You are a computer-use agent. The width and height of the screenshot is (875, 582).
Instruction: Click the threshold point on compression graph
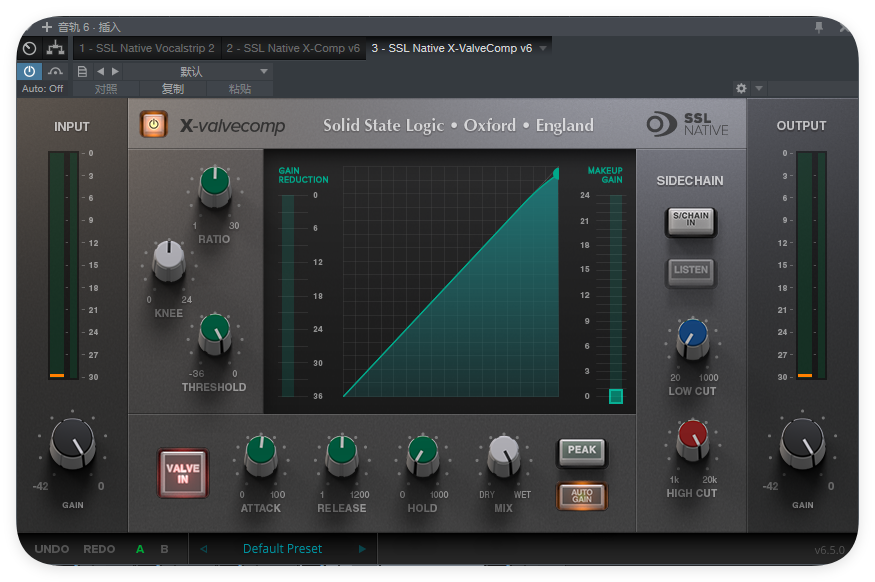click(556, 174)
